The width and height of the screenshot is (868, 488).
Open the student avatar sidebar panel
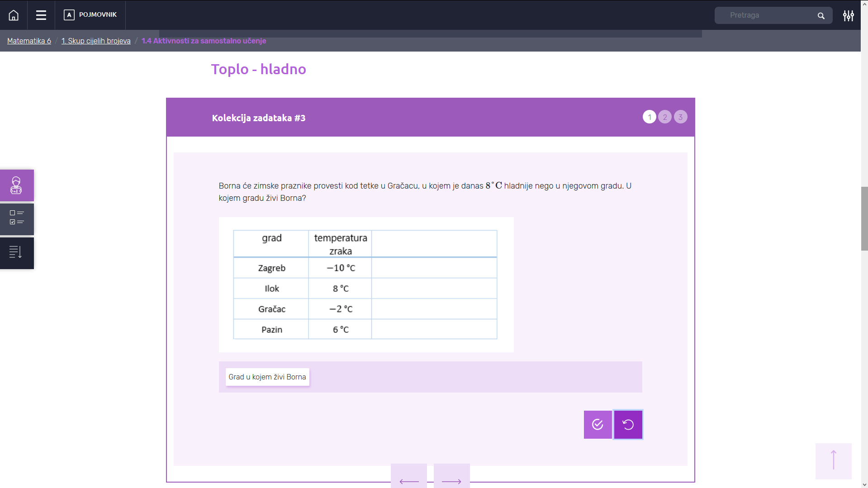coord(17,185)
